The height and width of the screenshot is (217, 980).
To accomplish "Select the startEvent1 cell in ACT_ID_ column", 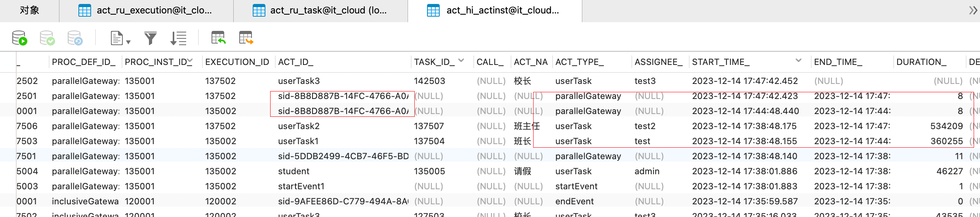I will coord(301,187).
